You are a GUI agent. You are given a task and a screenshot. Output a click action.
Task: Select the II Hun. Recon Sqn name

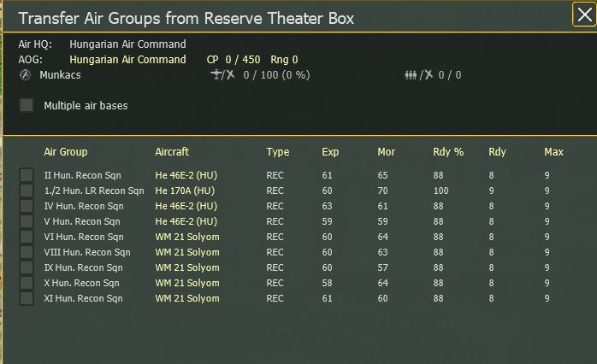(82, 175)
